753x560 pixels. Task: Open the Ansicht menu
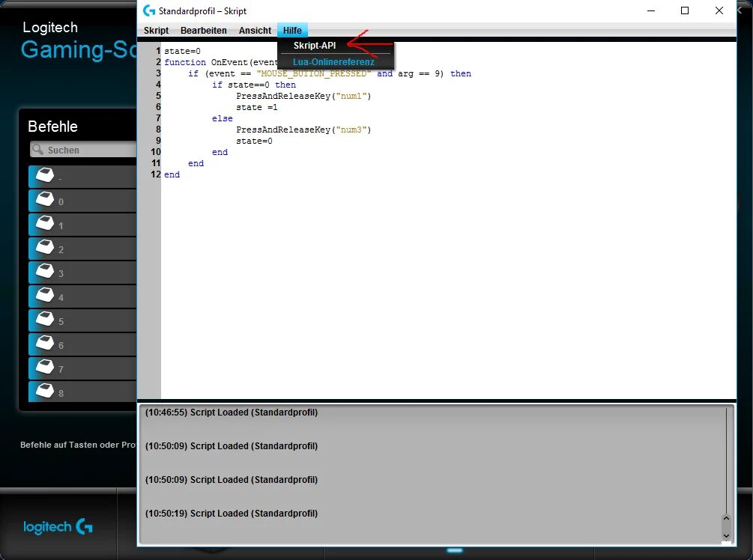255,30
